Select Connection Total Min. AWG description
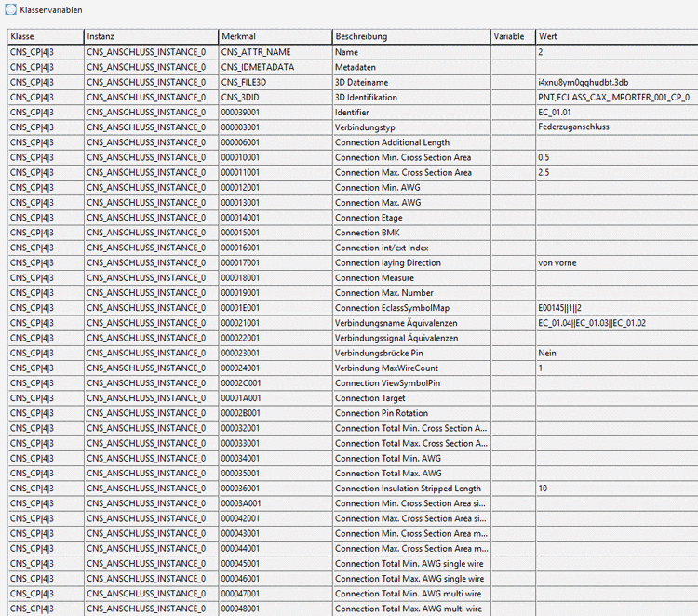The image size is (698, 616). tap(411, 459)
